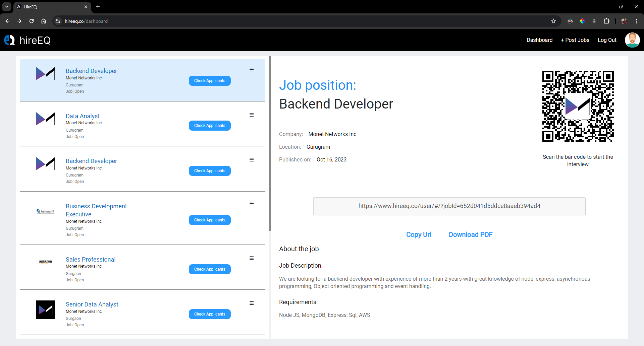Go to Dashboard in top navigation
Image resolution: width=644 pixels, height=346 pixels.
539,40
